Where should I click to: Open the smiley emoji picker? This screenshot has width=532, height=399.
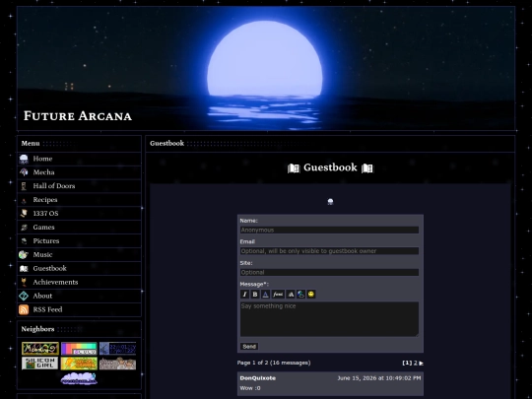311,295
